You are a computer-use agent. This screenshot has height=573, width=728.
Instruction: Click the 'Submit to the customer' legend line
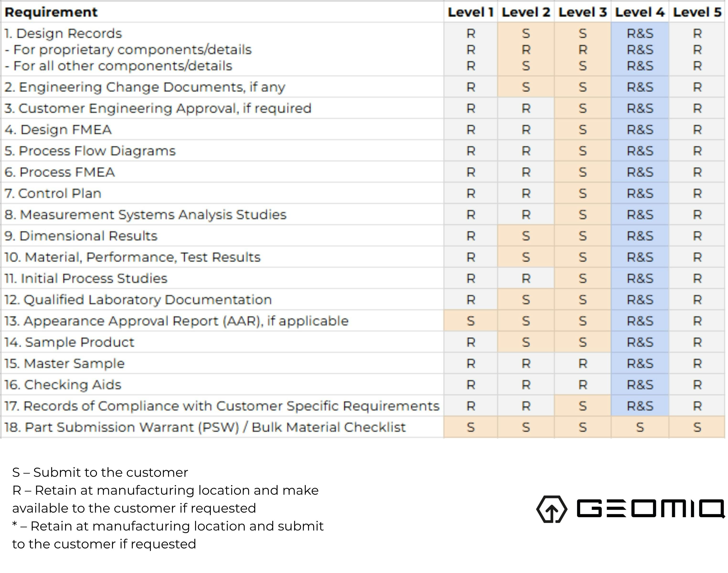pyautogui.click(x=100, y=472)
